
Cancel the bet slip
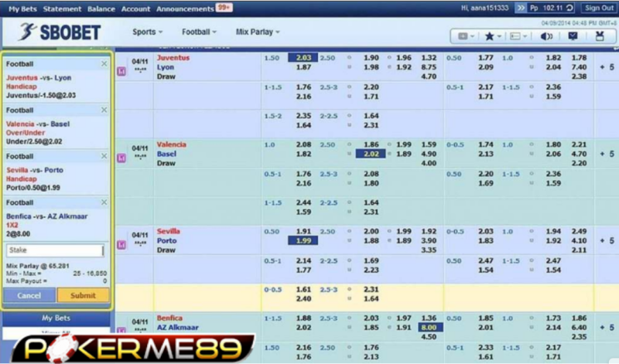29,295
